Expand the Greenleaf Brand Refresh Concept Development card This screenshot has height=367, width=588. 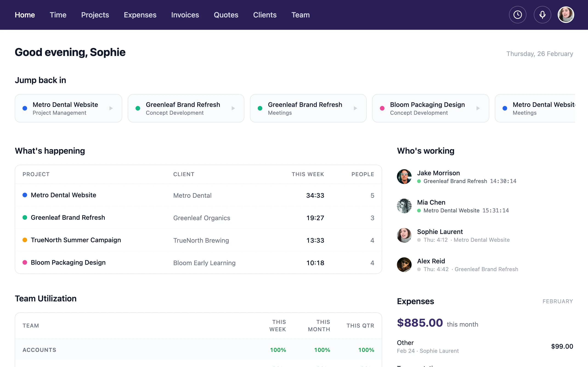coord(233,108)
